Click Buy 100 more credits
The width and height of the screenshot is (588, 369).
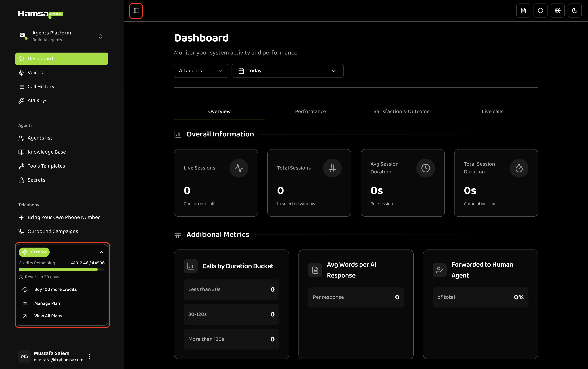click(x=55, y=289)
